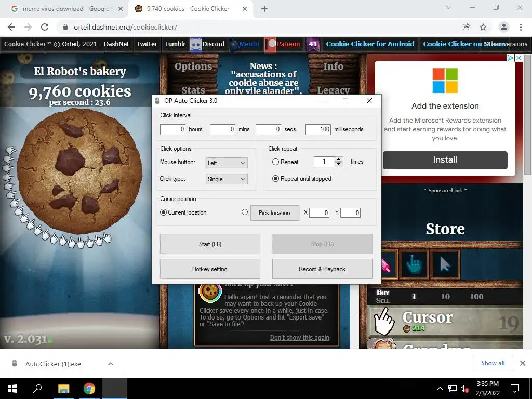This screenshot has height=399, width=532.
Task: Open Hotkey setting button
Action: (210, 269)
